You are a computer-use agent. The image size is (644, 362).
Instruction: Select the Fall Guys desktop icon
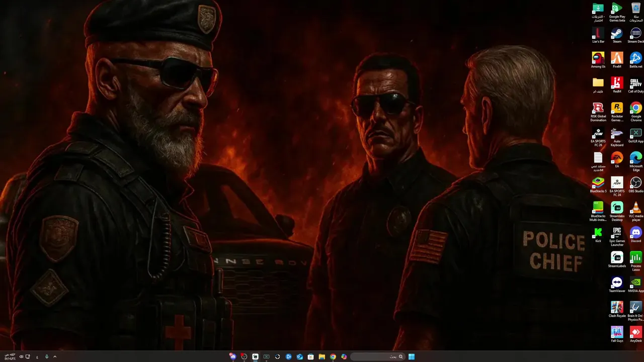click(x=617, y=334)
